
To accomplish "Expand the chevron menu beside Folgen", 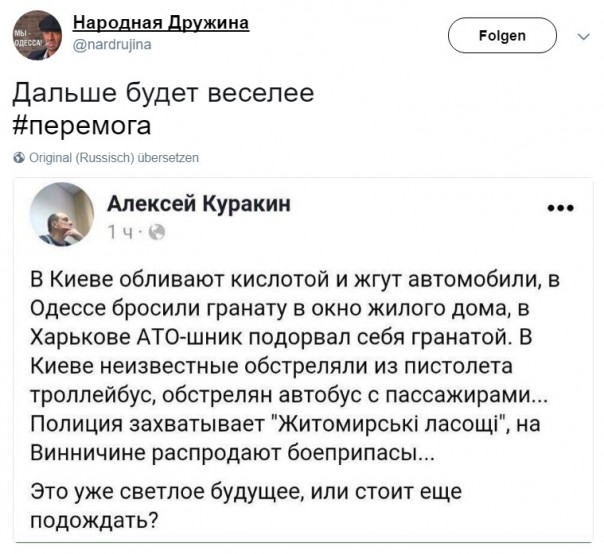I will tap(584, 36).
